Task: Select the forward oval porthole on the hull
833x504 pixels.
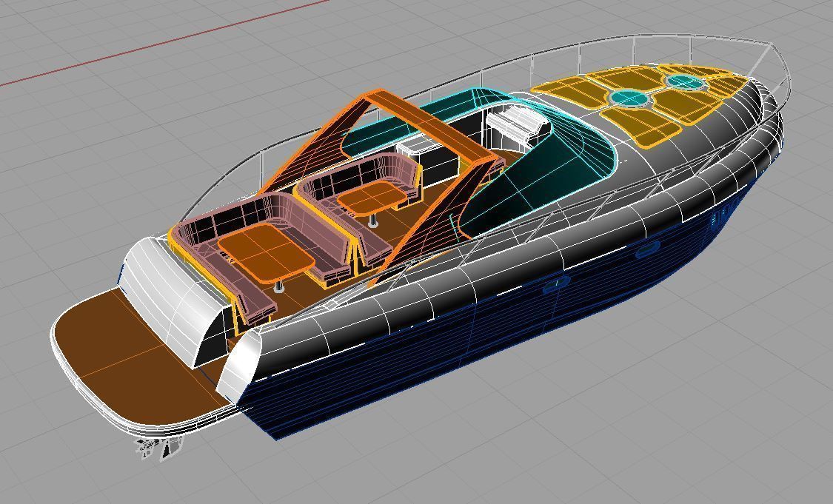Action: tap(649, 249)
